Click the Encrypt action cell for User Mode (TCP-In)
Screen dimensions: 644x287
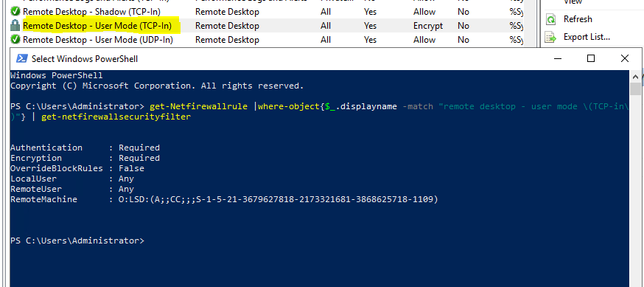[428, 26]
